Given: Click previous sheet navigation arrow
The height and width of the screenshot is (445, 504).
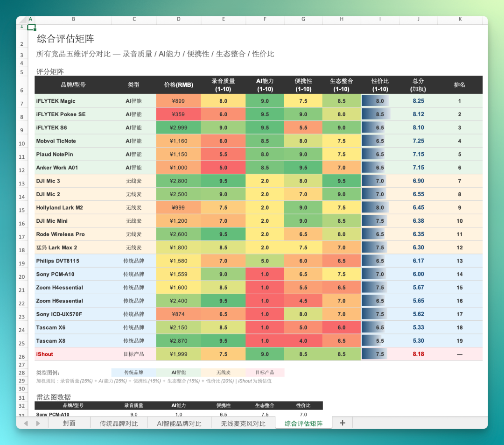Looking at the screenshot, I should coord(26,424).
